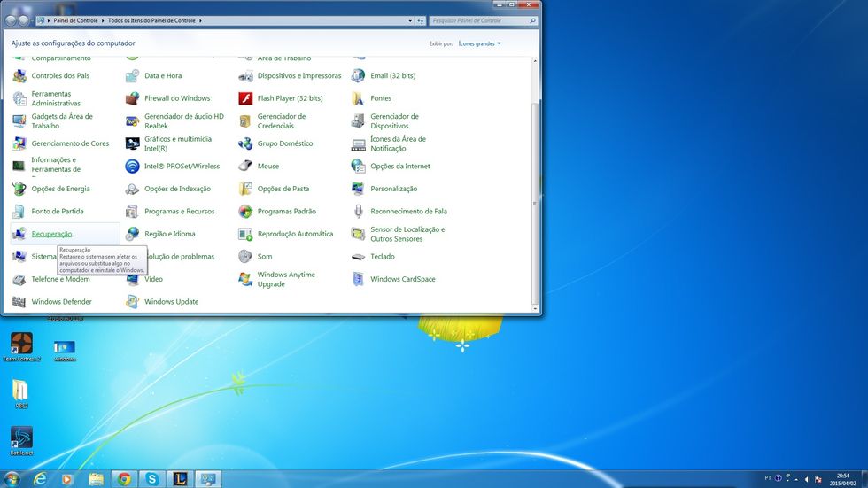Open Reconhecimento de Fala microphone icon

pyautogui.click(x=358, y=212)
